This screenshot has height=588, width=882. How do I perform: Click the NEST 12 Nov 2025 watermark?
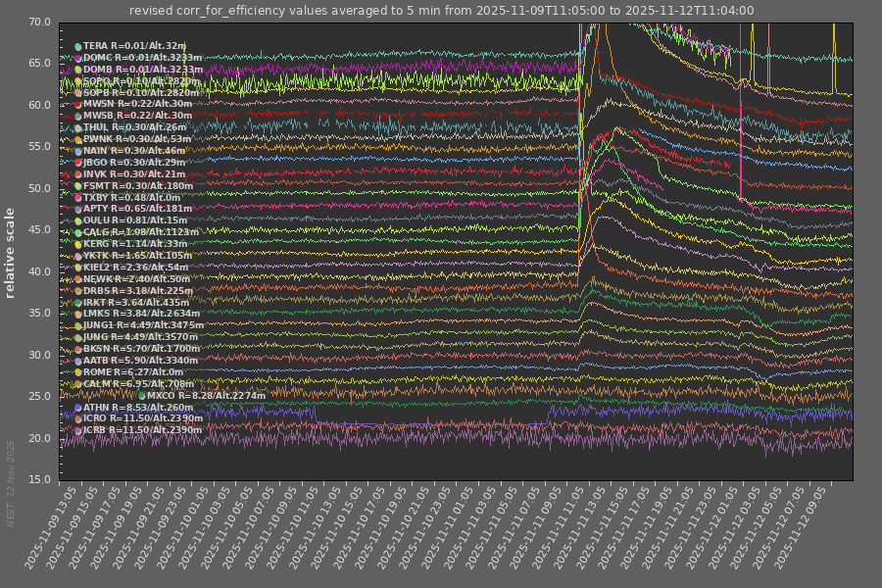coord(11,484)
